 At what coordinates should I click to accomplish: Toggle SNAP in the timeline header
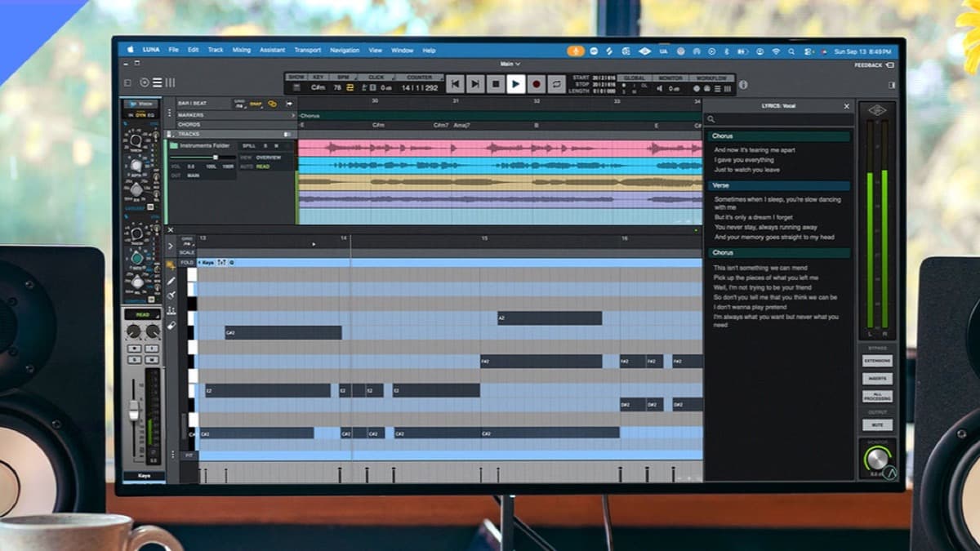tap(256, 104)
